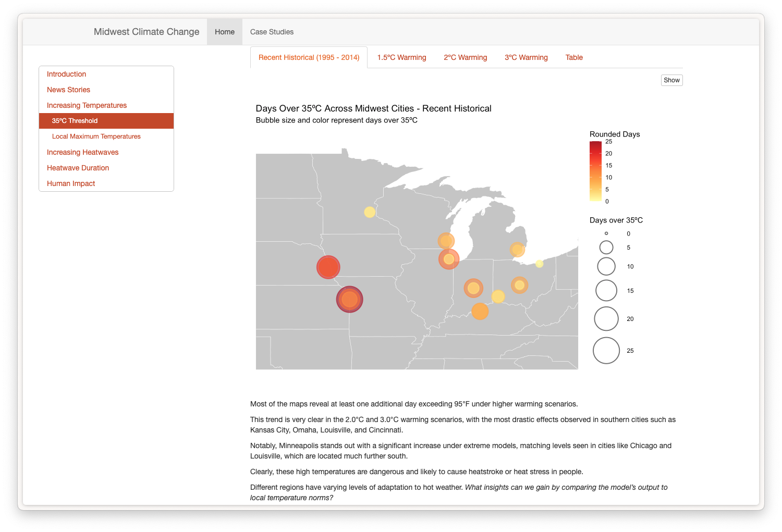Click the 'Rounded Days' legend title
This screenshot has height=532, width=782.
615,134
